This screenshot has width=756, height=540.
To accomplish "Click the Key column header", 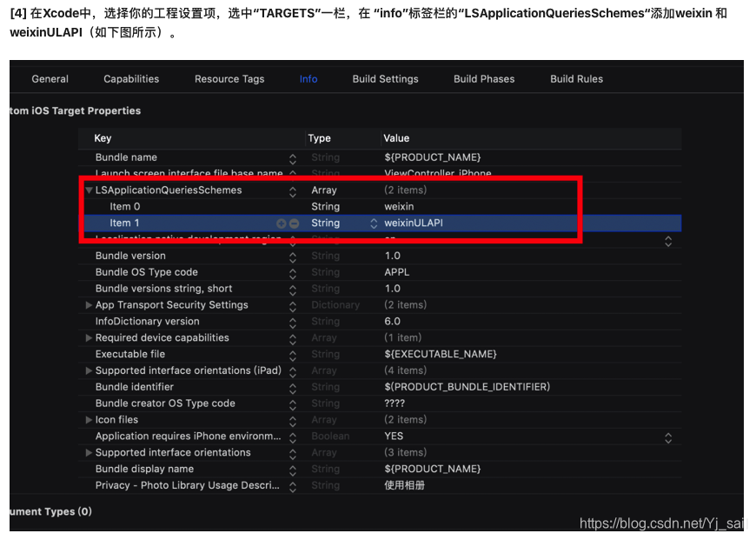I will tap(103, 138).
